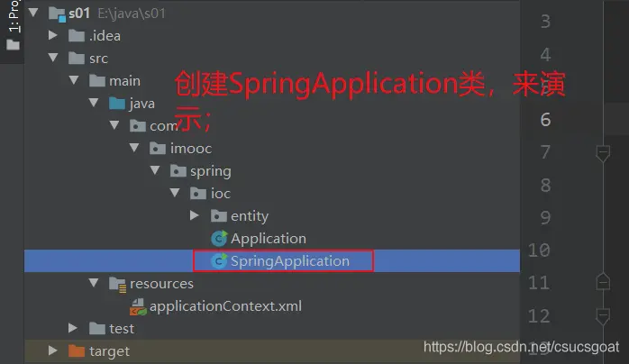Viewport: 629px width, 364px height.
Task: Collapse the ioc package arrow
Action: (x=175, y=193)
